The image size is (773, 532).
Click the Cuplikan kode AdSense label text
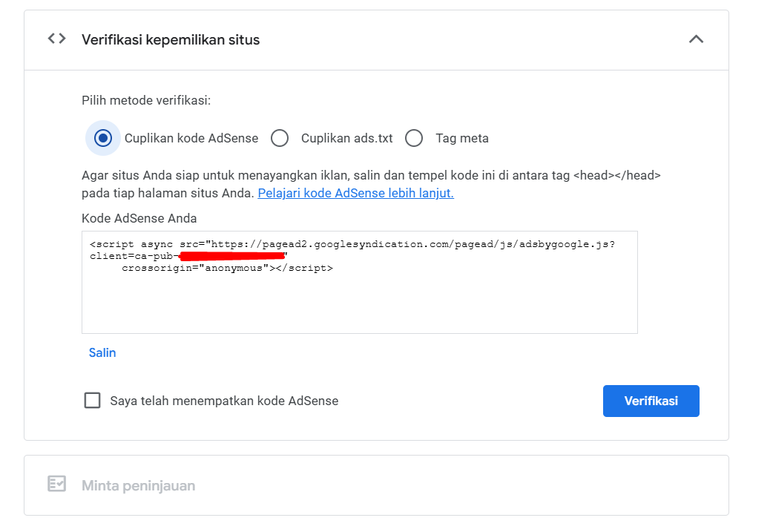(x=191, y=138)
